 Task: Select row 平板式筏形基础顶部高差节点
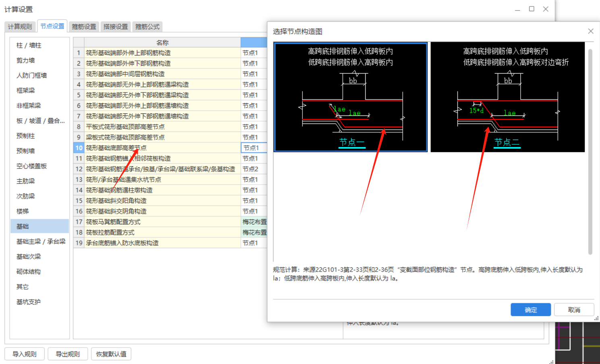162,127
